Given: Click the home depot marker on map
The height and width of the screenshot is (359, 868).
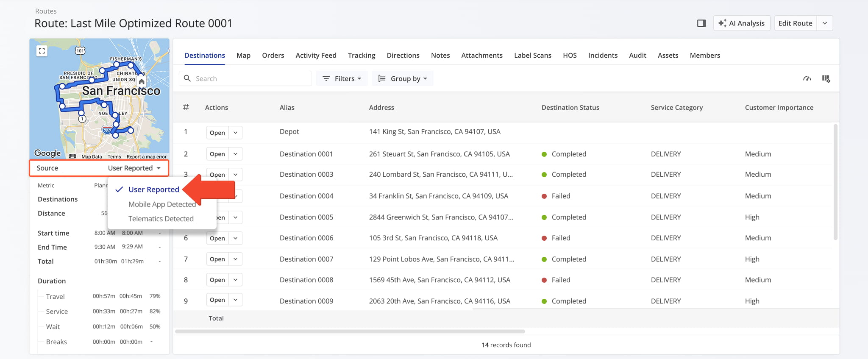Looking at the screenshot, I should point(142,81).
